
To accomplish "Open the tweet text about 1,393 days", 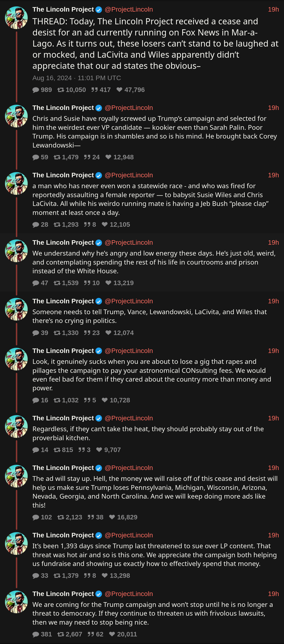I will (154, 555).
